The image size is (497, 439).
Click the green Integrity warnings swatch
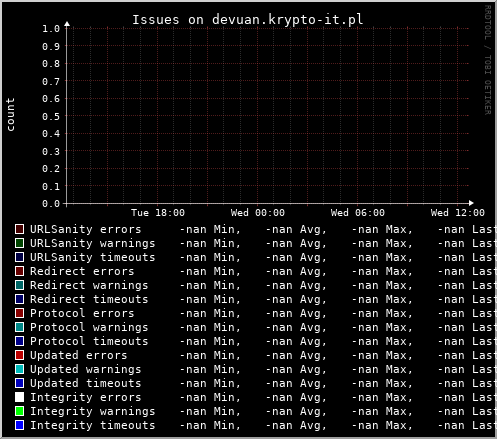[x=19, y=411]
